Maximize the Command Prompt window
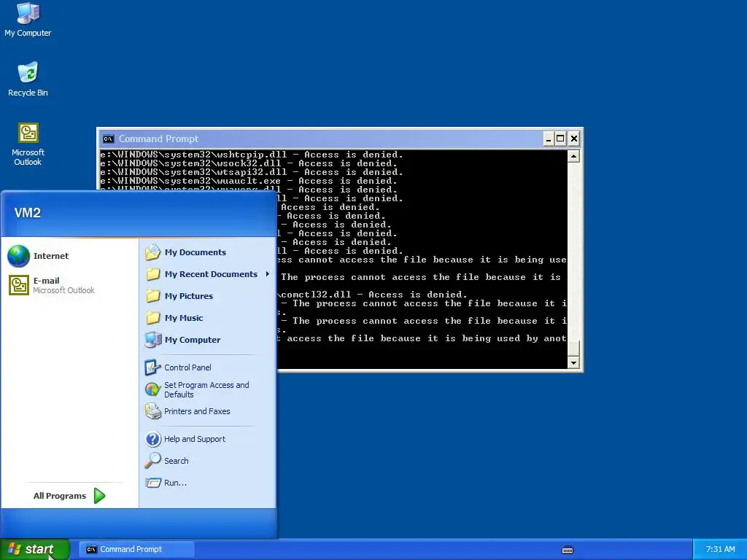Viewport: 747px width, 560px height. (561, 139)
